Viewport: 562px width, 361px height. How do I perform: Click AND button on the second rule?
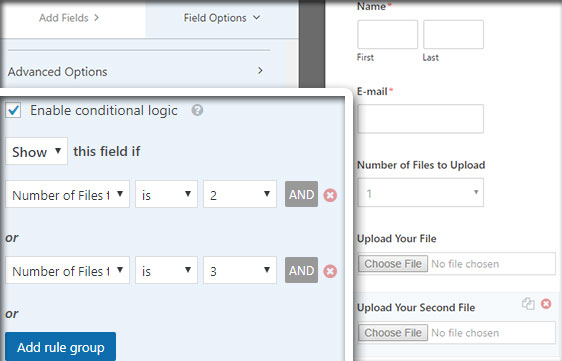point(301,270)
